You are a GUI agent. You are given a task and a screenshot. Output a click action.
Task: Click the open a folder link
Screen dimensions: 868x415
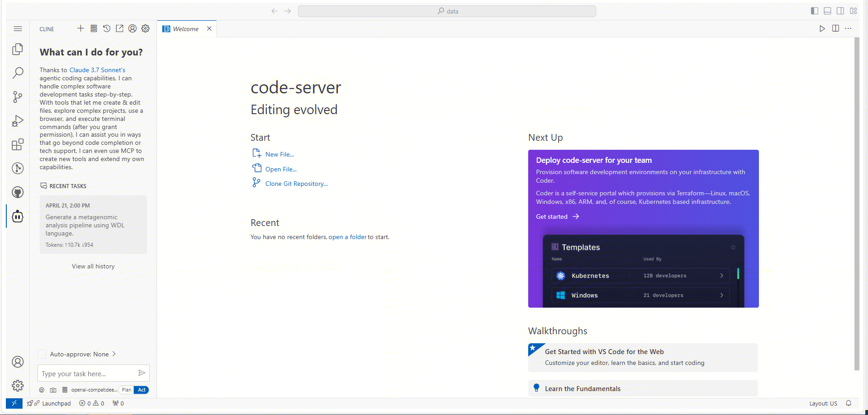[347, 237]
